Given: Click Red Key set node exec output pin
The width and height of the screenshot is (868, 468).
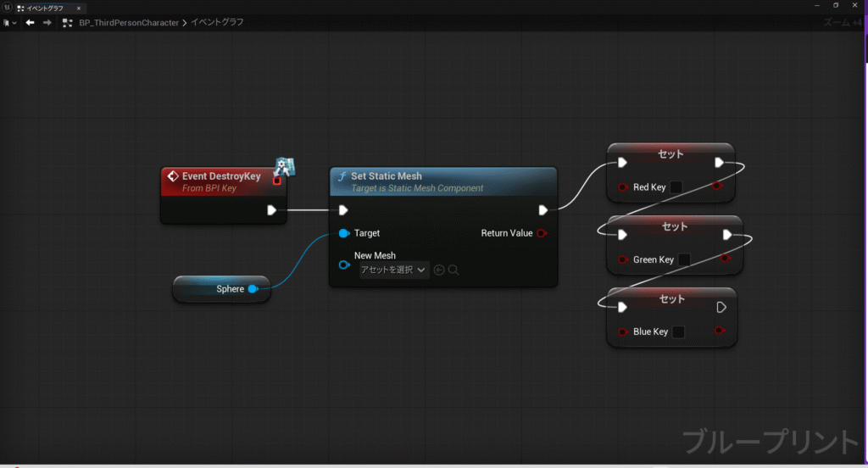Looking at the screenshot, I should click(x=719, y=162).
